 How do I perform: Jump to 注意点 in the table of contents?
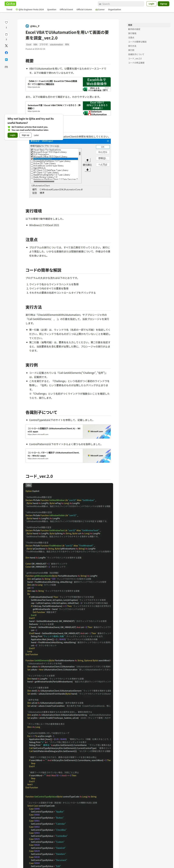pyautogui.click(x=131, y=38)
